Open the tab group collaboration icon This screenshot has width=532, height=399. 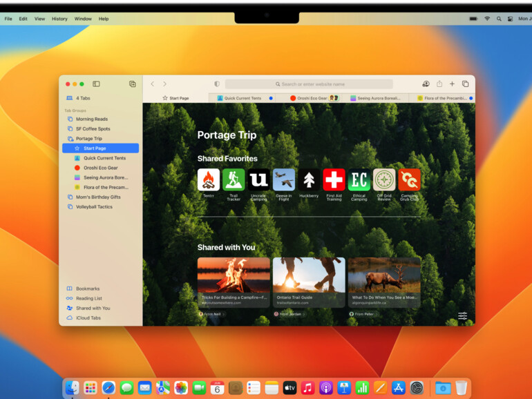pos(426,84)
